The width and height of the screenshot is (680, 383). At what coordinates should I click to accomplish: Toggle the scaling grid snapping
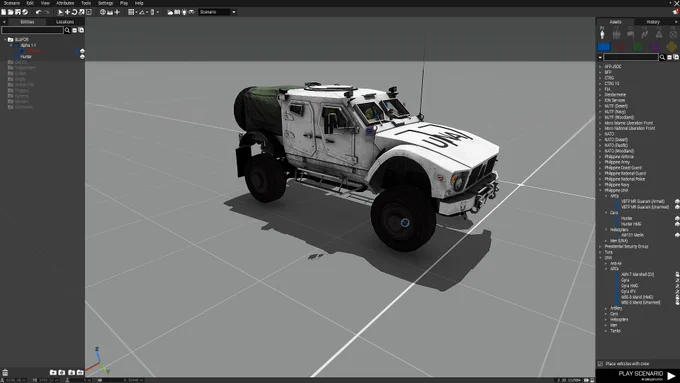(152, 12)
